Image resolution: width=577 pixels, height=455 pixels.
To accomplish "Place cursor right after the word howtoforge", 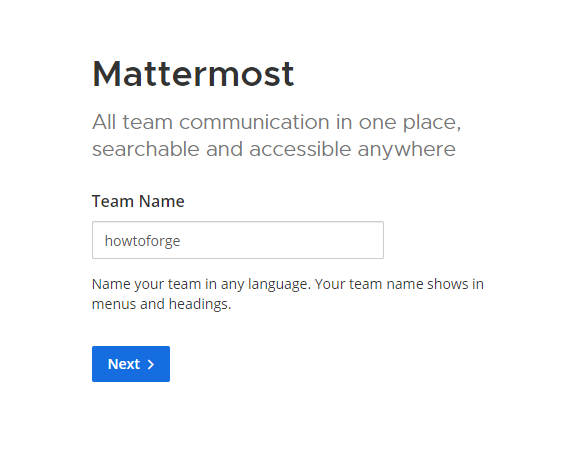I will click(x=181, y=241).
